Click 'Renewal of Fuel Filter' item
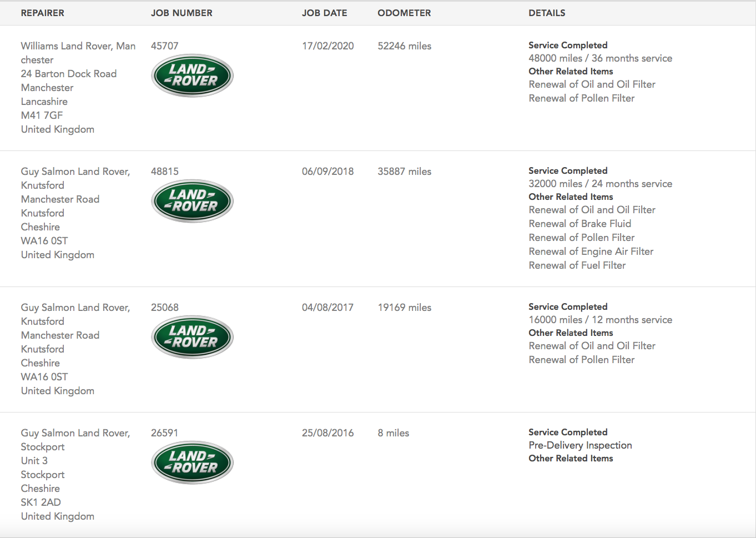Screen dimensions: 756x538 point(577,265)
